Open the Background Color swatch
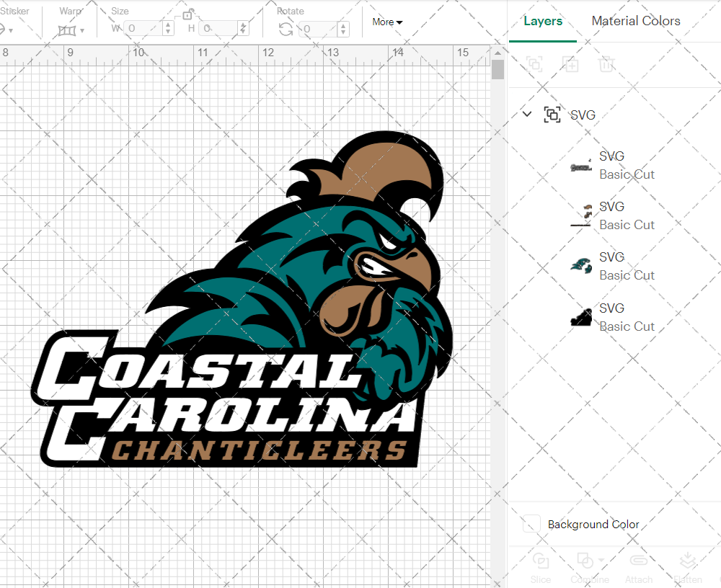This screenshot has height=588, width=721. [x=531, y=524]
